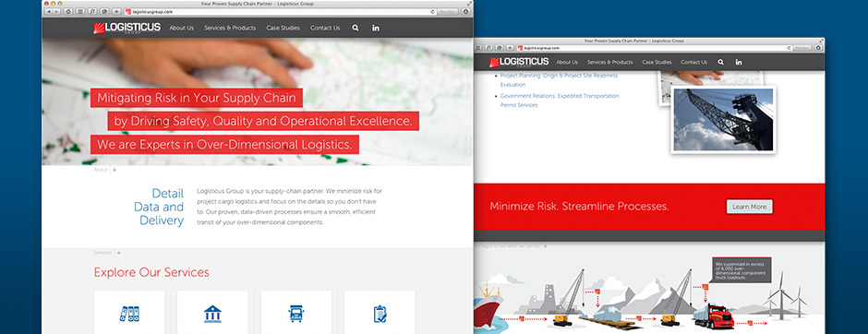Click Logisticus logo in left window
868x334 pixels.
(127, 29)
